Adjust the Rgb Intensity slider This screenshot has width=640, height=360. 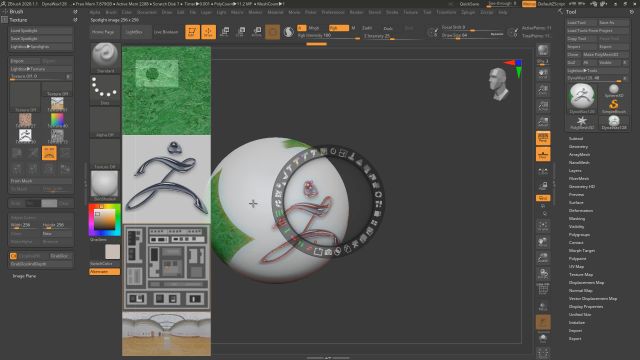click(x=329, y=36)
